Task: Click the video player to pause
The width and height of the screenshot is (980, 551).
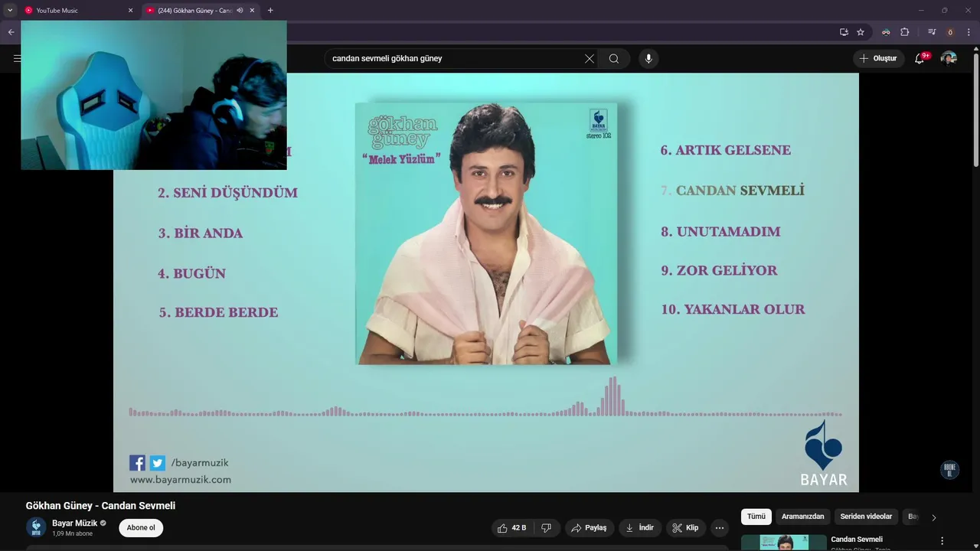Action: pos(486,282)
